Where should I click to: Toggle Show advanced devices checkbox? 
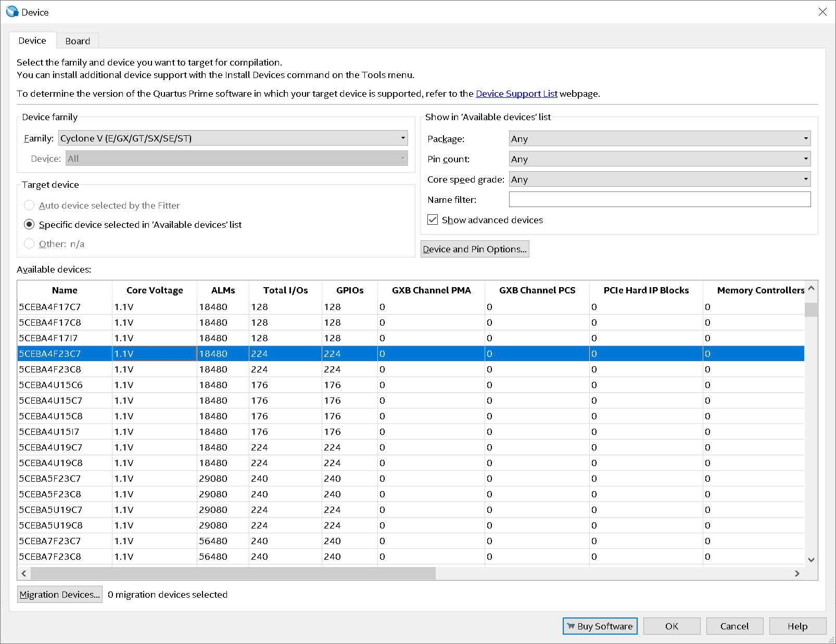click(433, 220)
